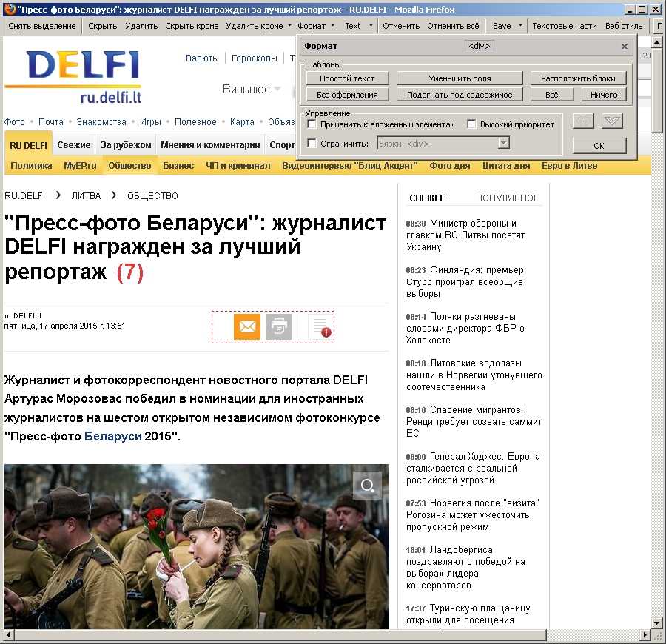Open the Вильнюс city dropdown
Image resolution: width=666 pixels, height=644 pixels.
(x=252, y=90)
